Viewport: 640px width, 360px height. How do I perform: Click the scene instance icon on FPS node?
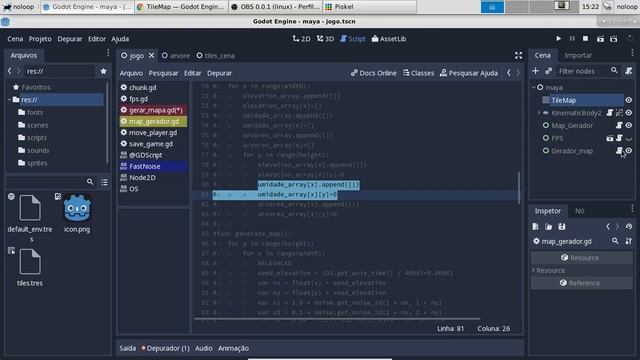609,138
